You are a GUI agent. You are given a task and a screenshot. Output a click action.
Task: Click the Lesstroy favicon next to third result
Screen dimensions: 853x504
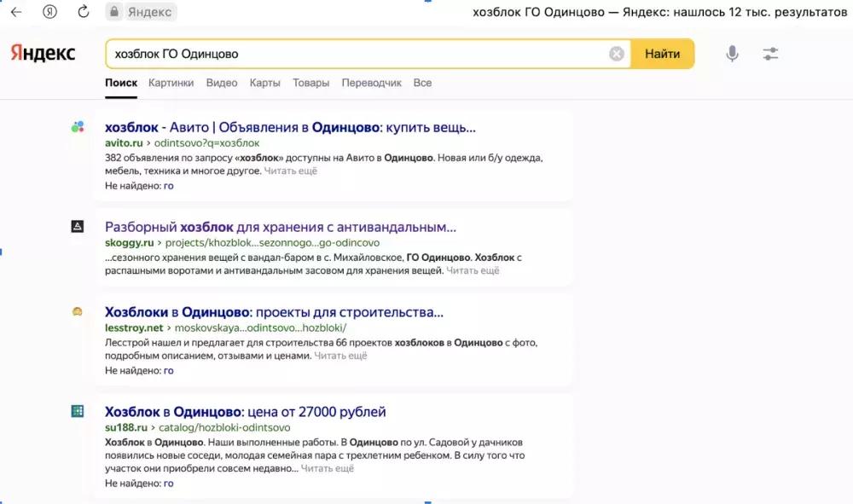click(x=78, y=312)
